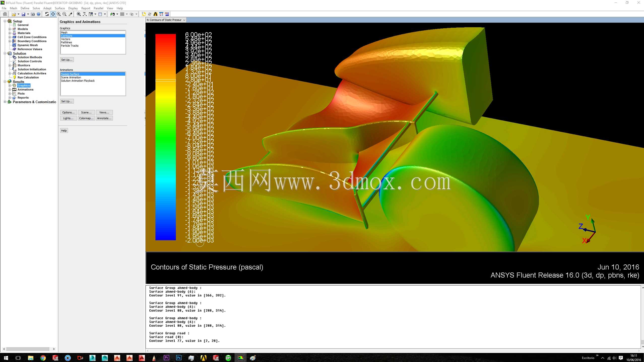
Task: Click the yellow S reset toolbar icon
Action: 144,14
